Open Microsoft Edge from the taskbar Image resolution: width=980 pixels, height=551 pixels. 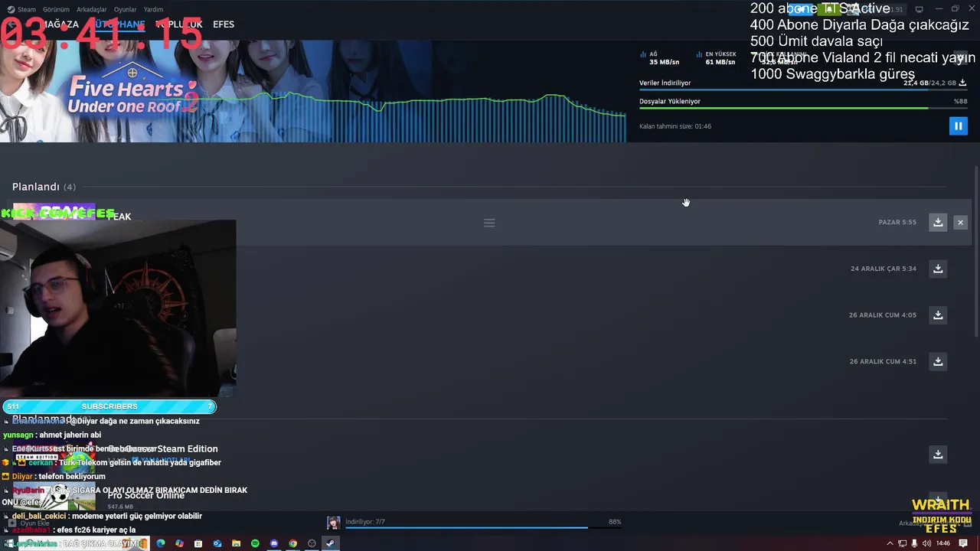pos(161,543)
